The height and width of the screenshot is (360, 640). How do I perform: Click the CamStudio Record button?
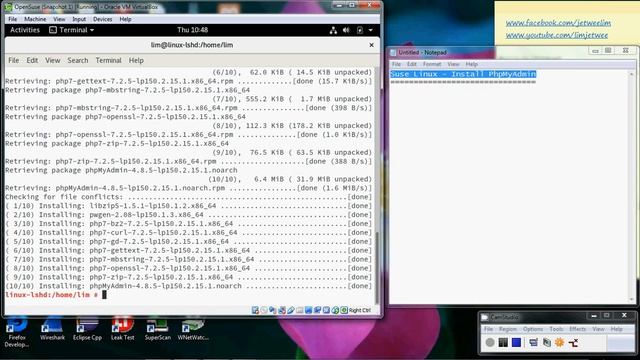click(490, 342)
